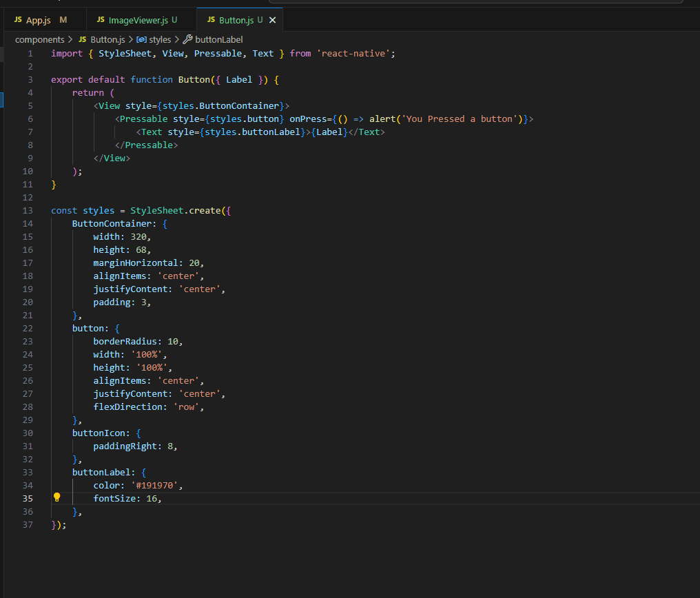Click the JS icon on ImageViewer.js tab
Image resolution: width=700 pixels, height=598 pixels.
coord(101,20)
